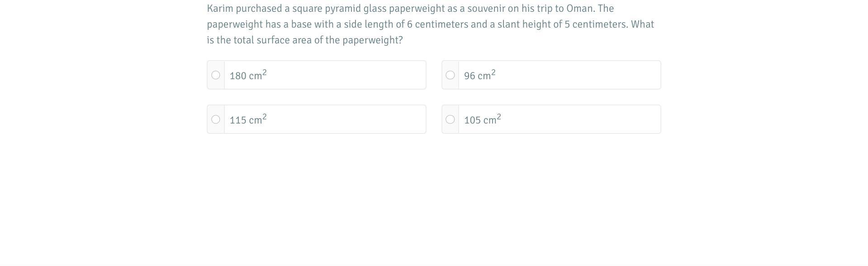Choose the 96 cm² radio button

pos(450,75)
